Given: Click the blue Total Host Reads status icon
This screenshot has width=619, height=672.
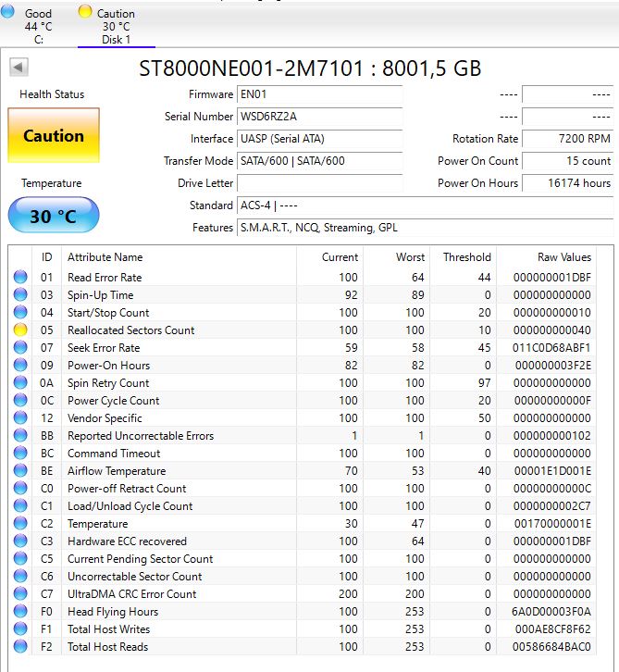Looking at the screenshot, I should pyautogui.click(x=20, y=646).
